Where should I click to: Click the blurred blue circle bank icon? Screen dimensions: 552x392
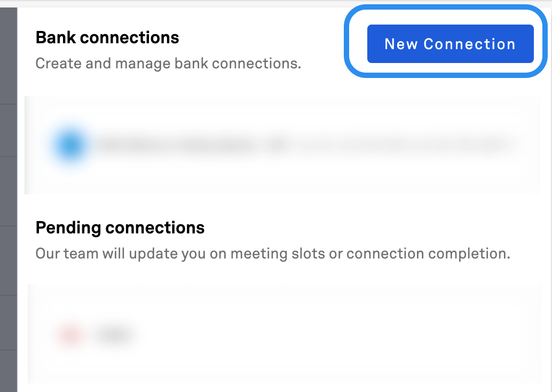click(x=70, y=145)
